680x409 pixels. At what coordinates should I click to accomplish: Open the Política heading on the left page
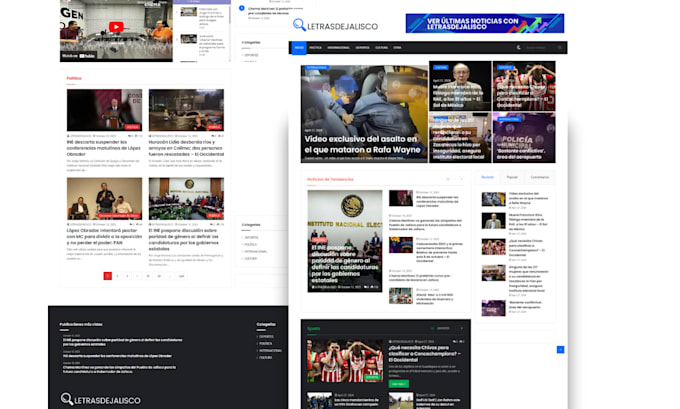[74, 78]
